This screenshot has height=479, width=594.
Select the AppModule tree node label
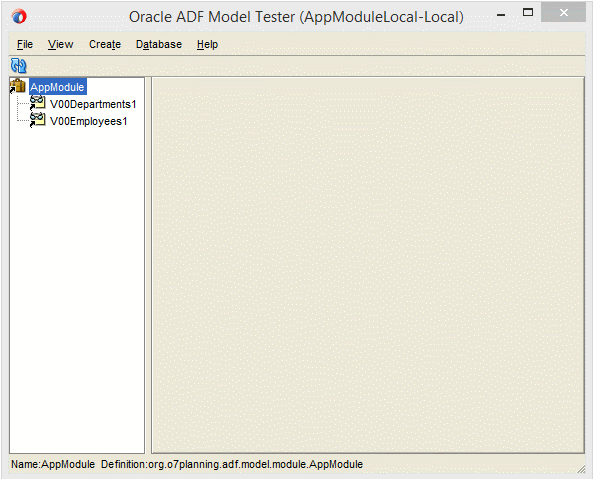point(57,87)
